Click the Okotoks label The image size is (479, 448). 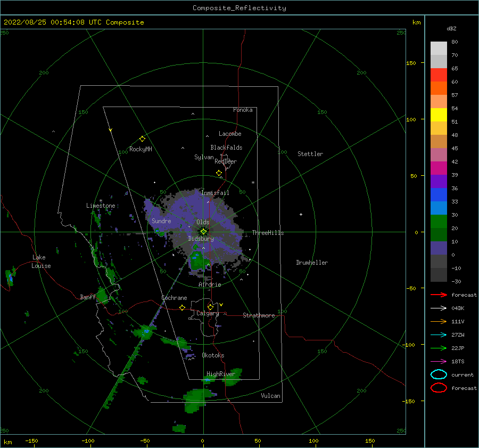pyautogui.click(x=213, y=355)
